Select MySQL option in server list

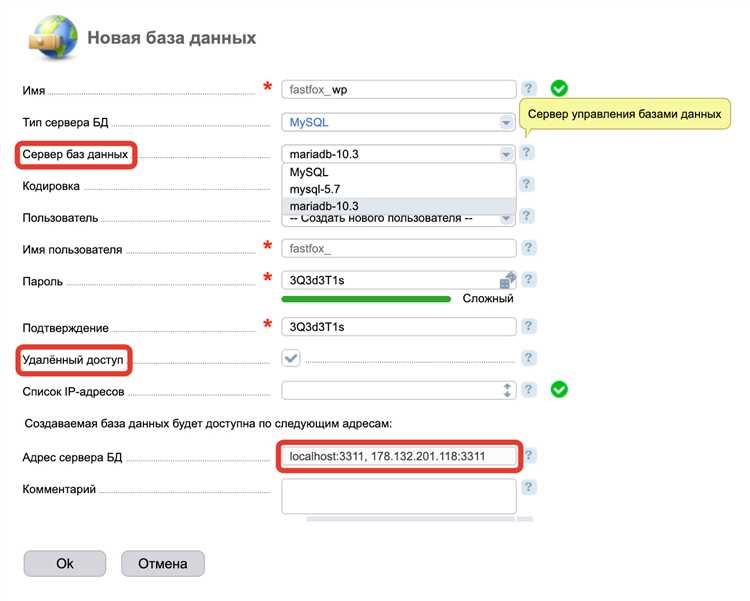coord(308,172)
